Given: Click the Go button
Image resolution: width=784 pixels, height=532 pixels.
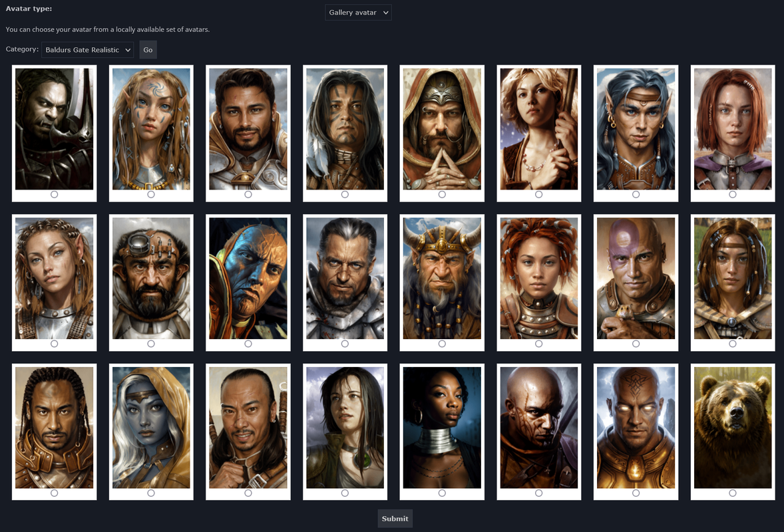Looking at the screenshot, I should point(148,50).
